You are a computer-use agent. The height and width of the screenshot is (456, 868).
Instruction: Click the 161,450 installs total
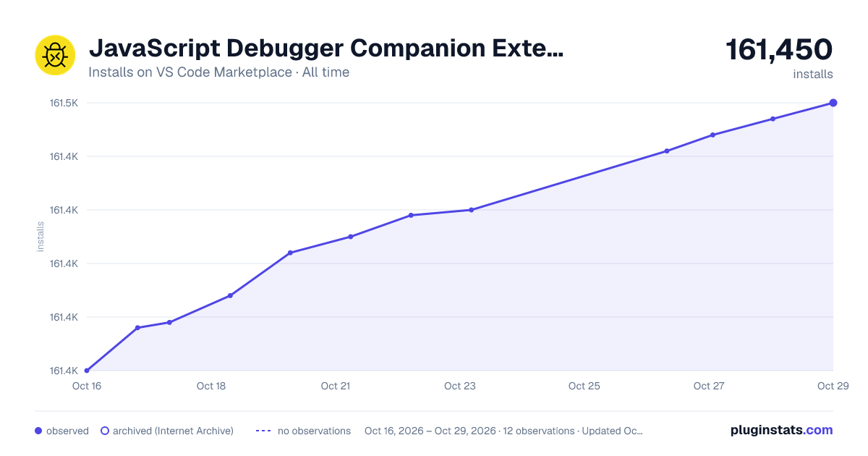779,50
